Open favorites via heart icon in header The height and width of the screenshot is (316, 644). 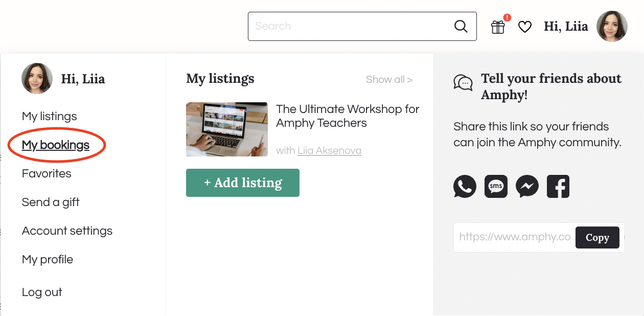(525, 27)
